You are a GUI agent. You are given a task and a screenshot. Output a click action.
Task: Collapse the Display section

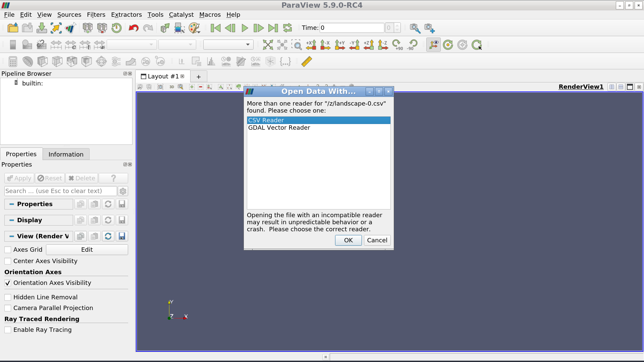tap(11, 220)
